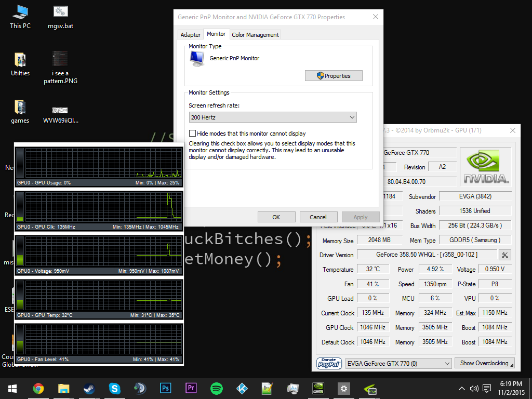Click the wrench icon beside Driver Version

[504, 255]
